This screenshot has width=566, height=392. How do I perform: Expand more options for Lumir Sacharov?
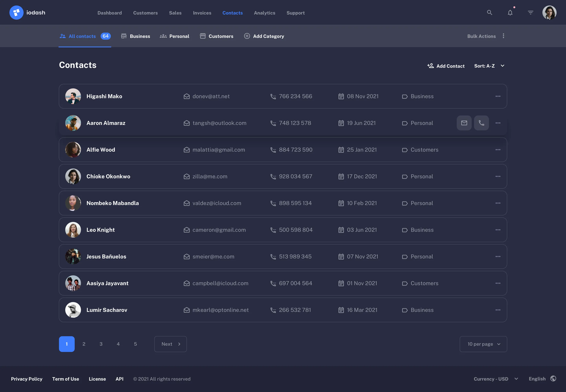pos(498,310)
